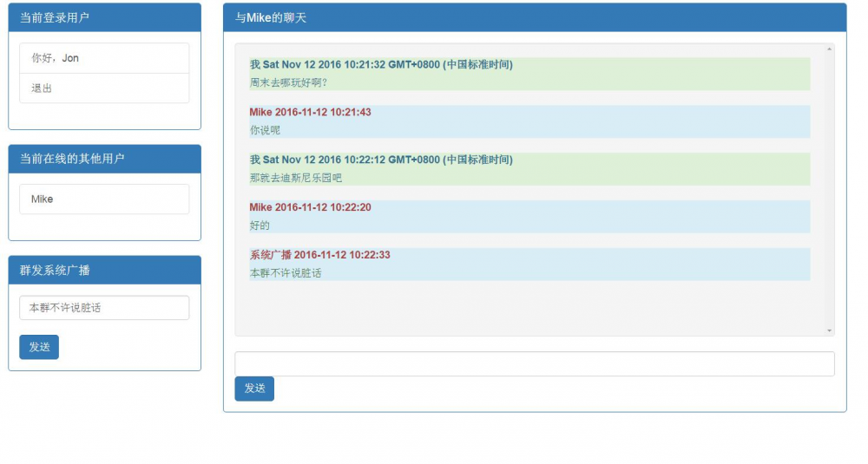Click 发送 button below chat input
Image resolution: width=868 pixels, height=464 pixels.
[254, 389]
